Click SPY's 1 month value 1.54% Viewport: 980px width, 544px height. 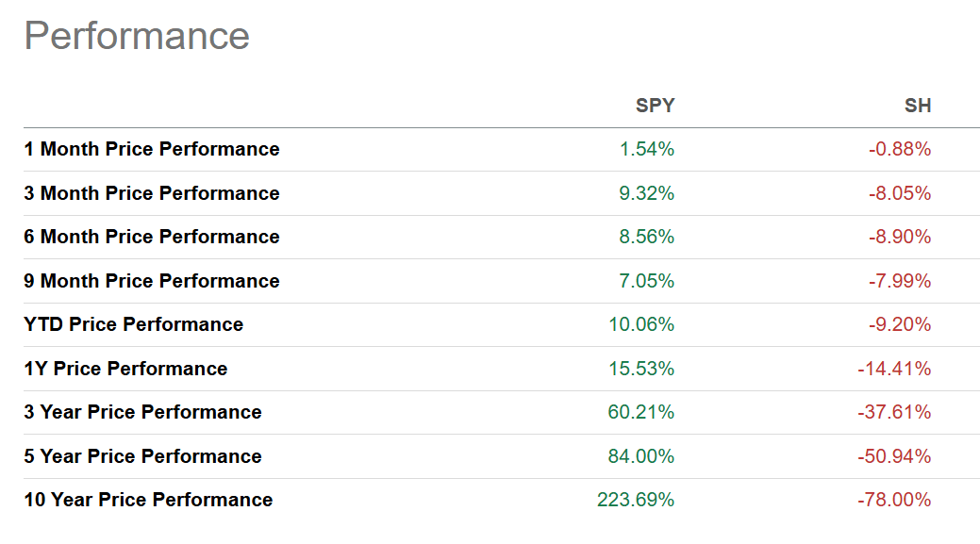tap(647, 149)
